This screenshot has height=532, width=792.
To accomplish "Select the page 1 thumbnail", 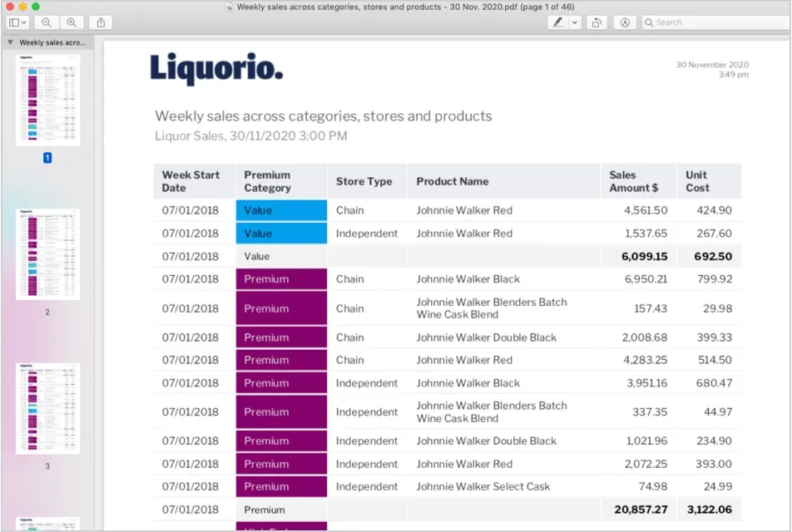I will pyautogui.click(x=47, y=101).
